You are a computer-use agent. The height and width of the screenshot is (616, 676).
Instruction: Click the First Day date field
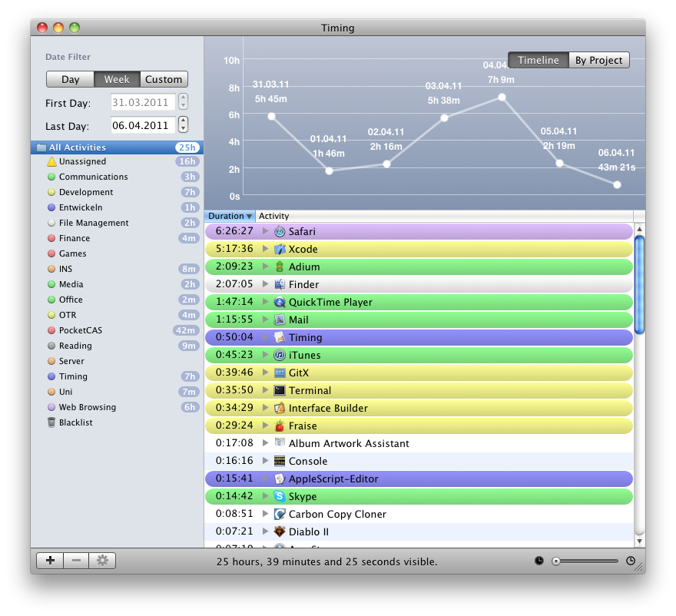pos(143,102)
